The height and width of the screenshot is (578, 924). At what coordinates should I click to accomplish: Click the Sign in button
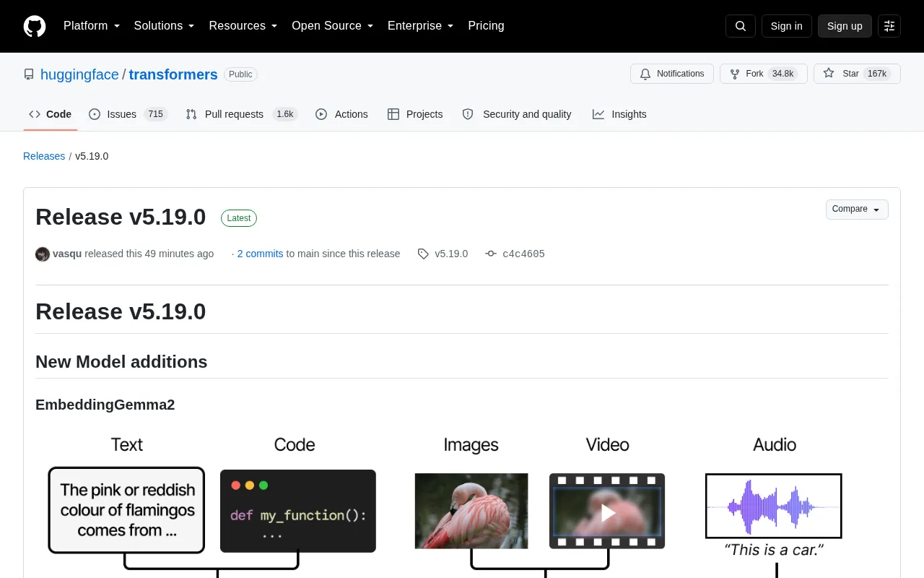click(786, 26)
